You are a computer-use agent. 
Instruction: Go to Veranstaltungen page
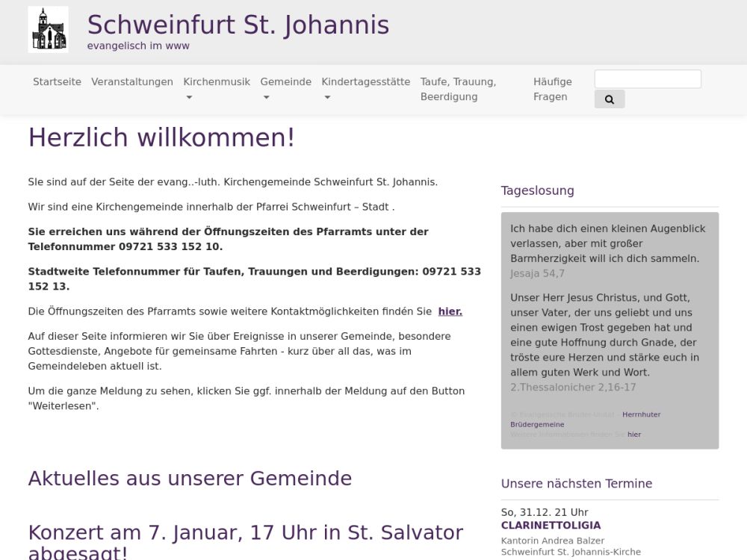pyautogui.click(x=132, y=82)
